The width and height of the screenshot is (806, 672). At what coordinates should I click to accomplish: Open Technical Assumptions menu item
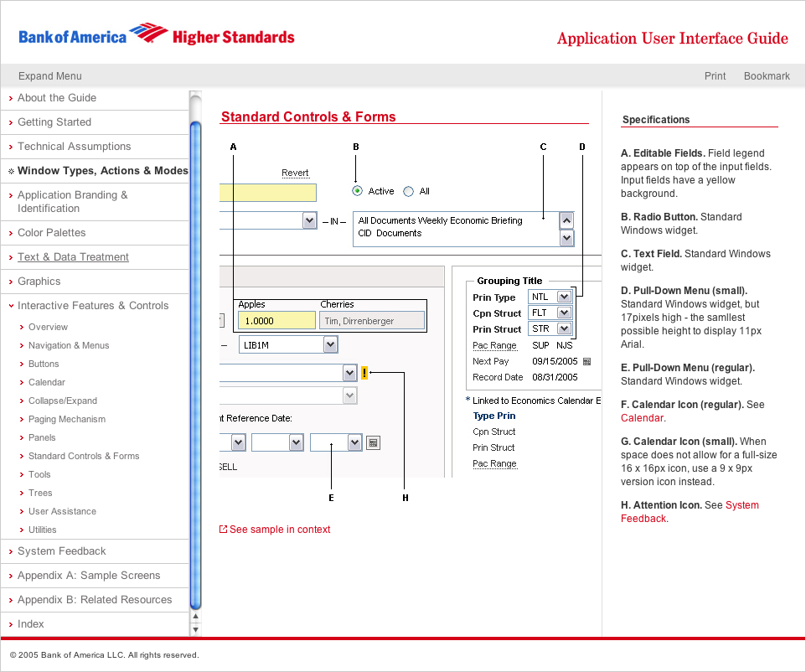point(75,147)
